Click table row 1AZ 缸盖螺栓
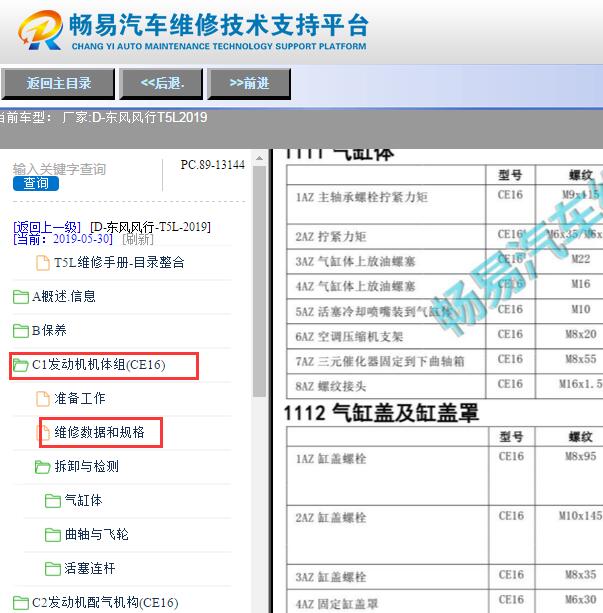This screenshot has height=613, width=603. 445,475
